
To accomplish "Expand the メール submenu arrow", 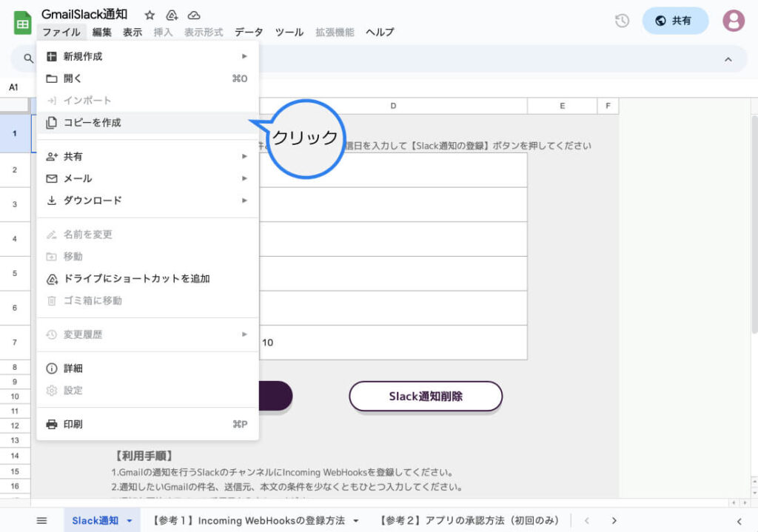I will click(x=244, y=179).
